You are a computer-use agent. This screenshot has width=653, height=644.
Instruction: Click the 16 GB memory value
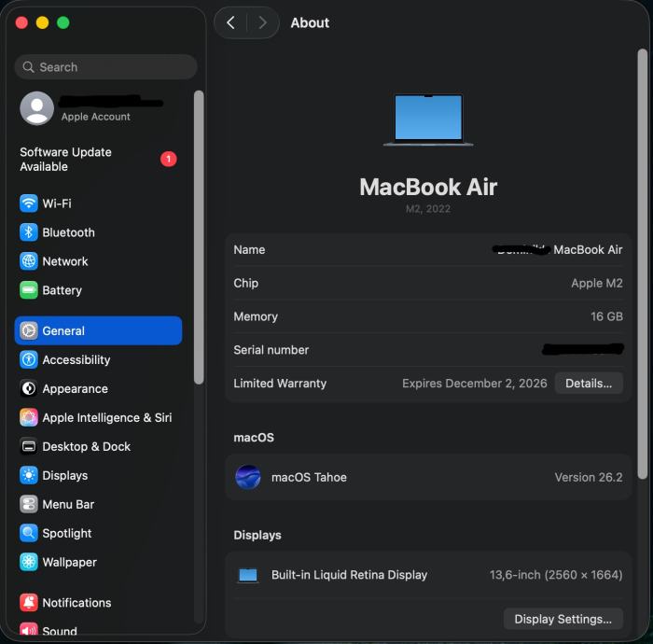click(606, 316)
